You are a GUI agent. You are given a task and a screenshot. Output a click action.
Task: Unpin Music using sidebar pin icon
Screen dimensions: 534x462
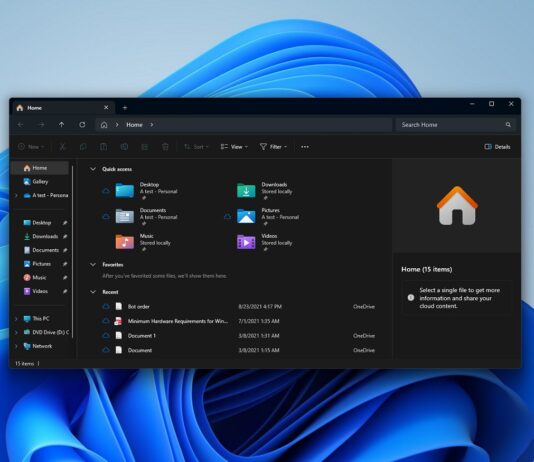65,278
